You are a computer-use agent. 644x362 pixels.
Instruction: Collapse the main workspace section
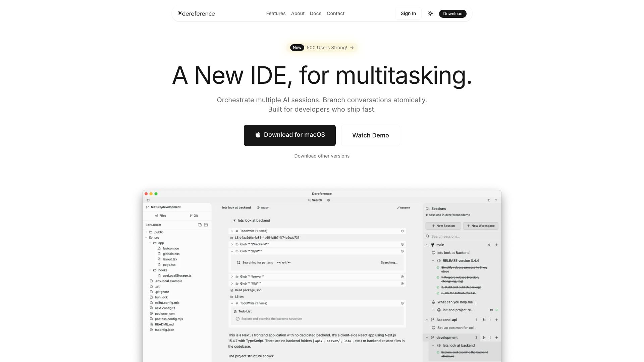[x=427, y=245]
